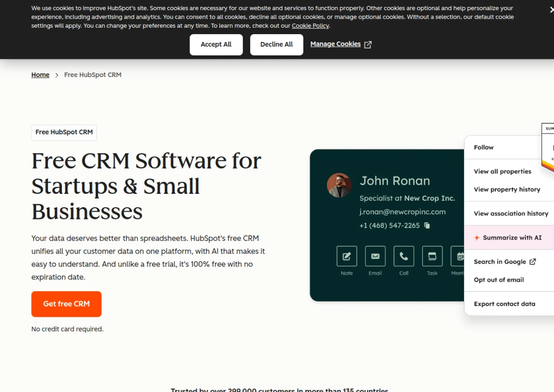The image size is (554, 392).
Task: Click John Ronan's profile photo
Action: coord(339,186)
